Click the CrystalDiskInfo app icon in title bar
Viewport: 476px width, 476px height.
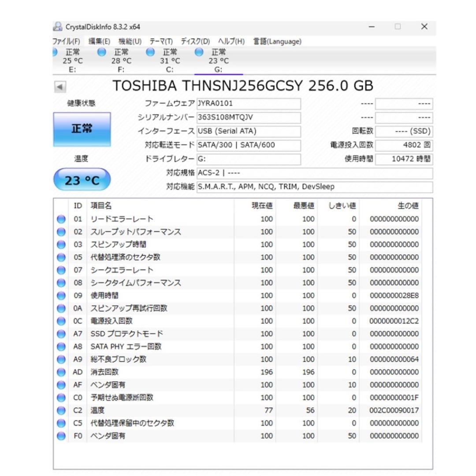(58, 27)
